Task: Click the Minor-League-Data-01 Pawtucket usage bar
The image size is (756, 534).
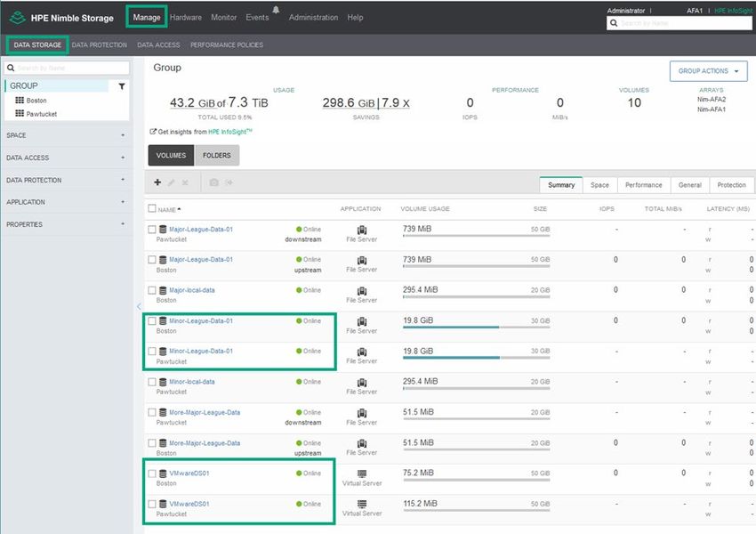Action: pos(477,358)
